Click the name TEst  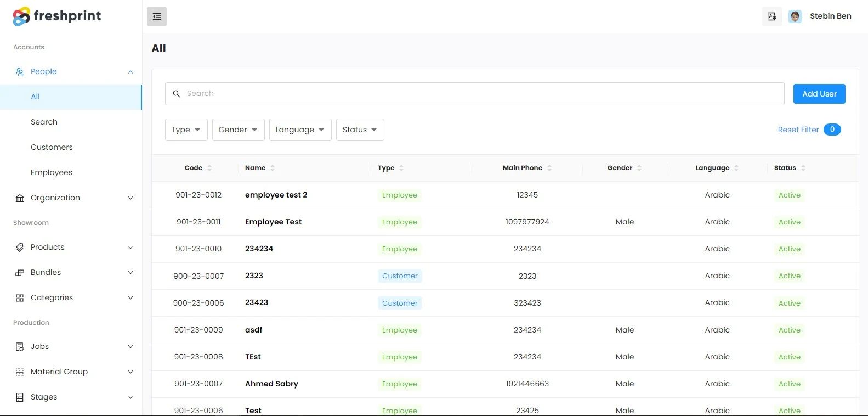[253, 357]
